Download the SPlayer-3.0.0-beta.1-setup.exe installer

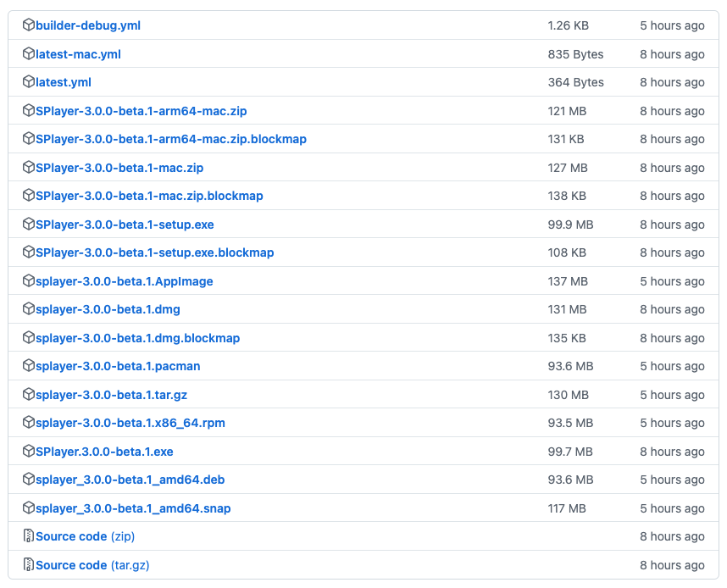pyautogui.click(x=125, y=225)
